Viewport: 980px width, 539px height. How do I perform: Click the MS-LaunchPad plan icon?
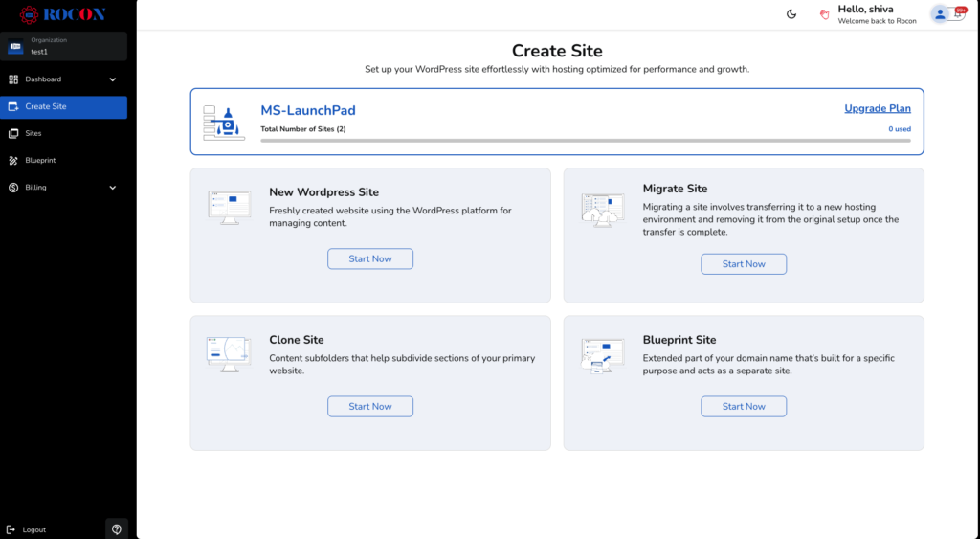224,123
